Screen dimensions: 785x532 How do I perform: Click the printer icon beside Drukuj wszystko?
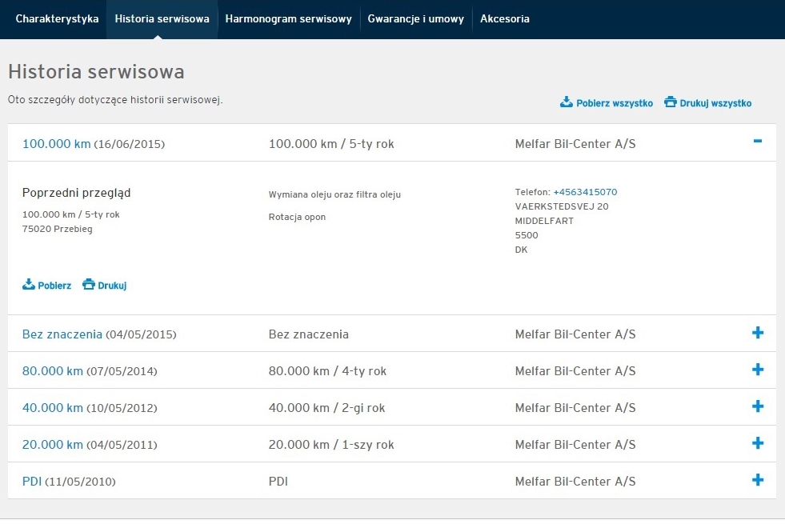(x=671, y=102)
